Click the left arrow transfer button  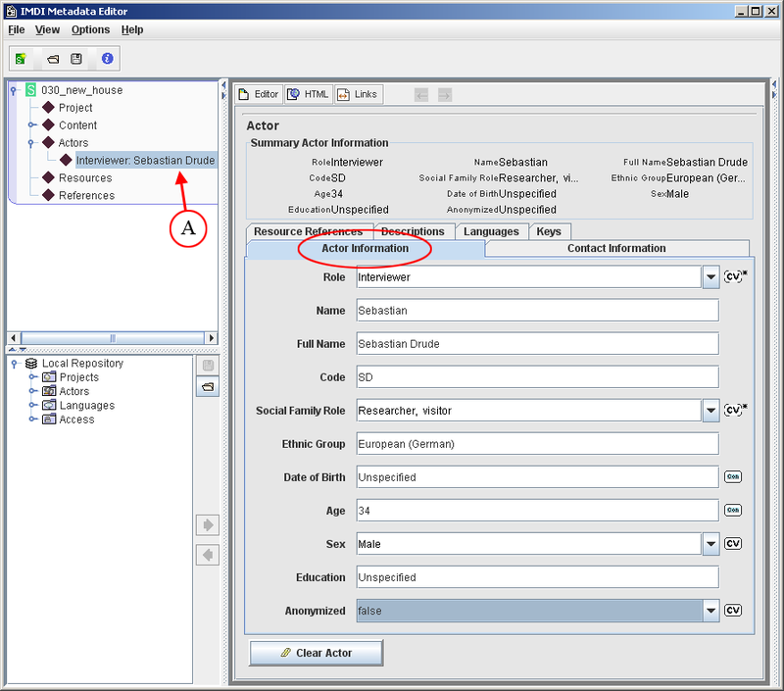point(208,555)
